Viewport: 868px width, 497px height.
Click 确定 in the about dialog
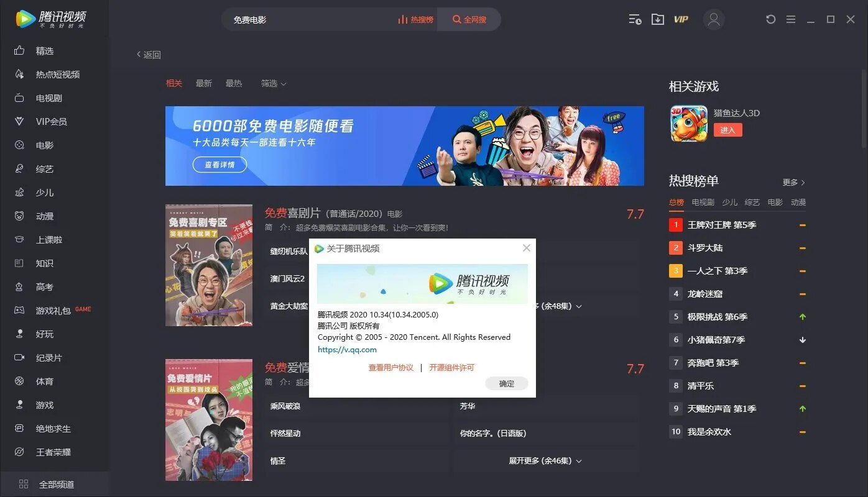[x=507, y=383]
